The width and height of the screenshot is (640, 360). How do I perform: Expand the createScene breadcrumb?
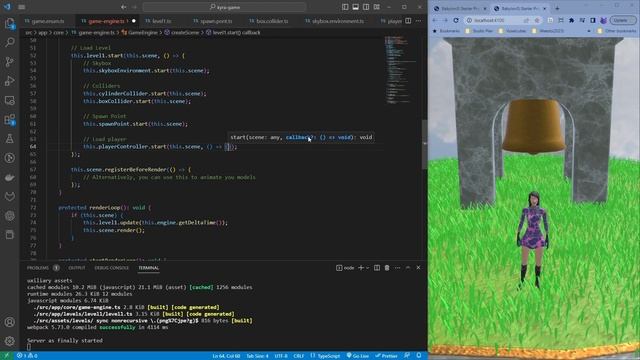coord(182,33)
